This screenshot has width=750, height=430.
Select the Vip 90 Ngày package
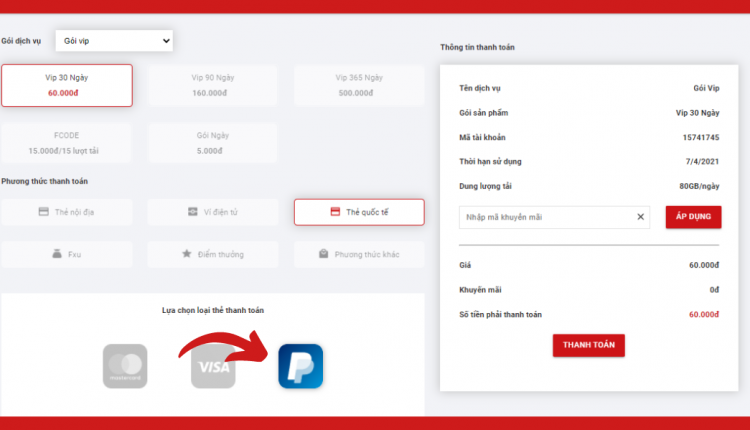tap(213, 85)
